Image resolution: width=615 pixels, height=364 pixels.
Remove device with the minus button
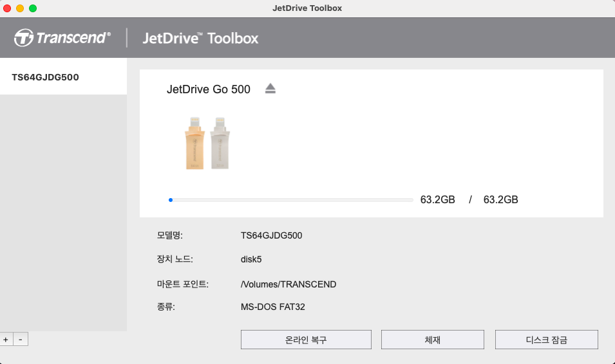tap(21, 340)
